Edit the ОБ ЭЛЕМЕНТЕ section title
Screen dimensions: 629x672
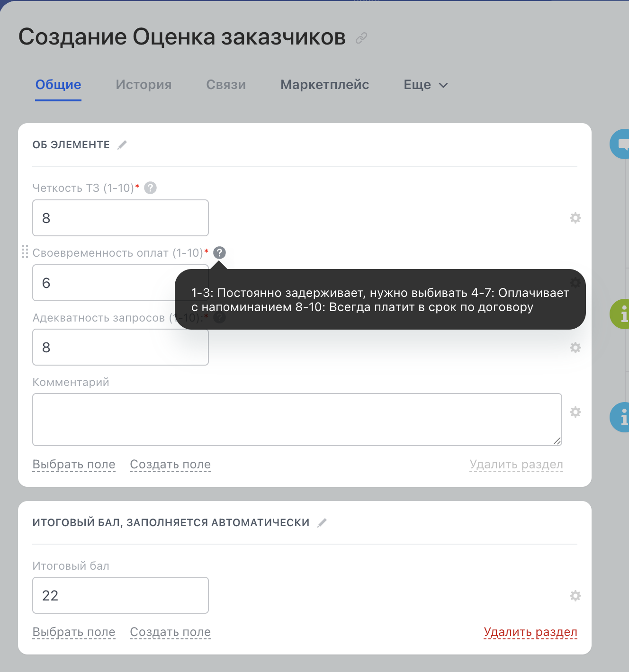coord(122,145)
